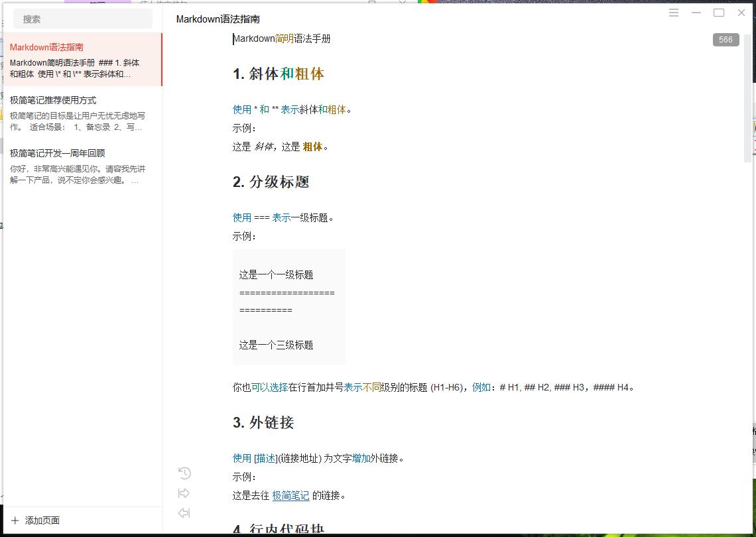Screen dimensions: 756x537
Task: Click the sentence 使用 [描述](链接地址) 为文字增加外链接
Action: coord(318,458)
